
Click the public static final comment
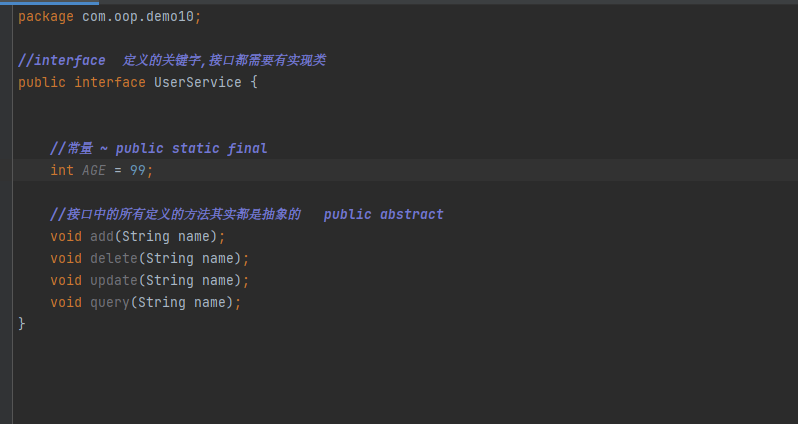click(191, 148)
